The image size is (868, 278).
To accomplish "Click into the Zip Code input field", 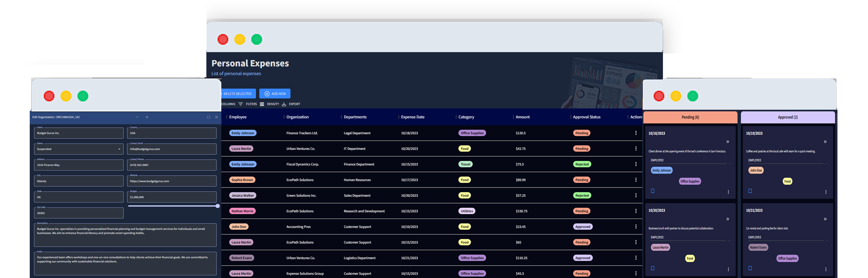I will click(78, 213).
